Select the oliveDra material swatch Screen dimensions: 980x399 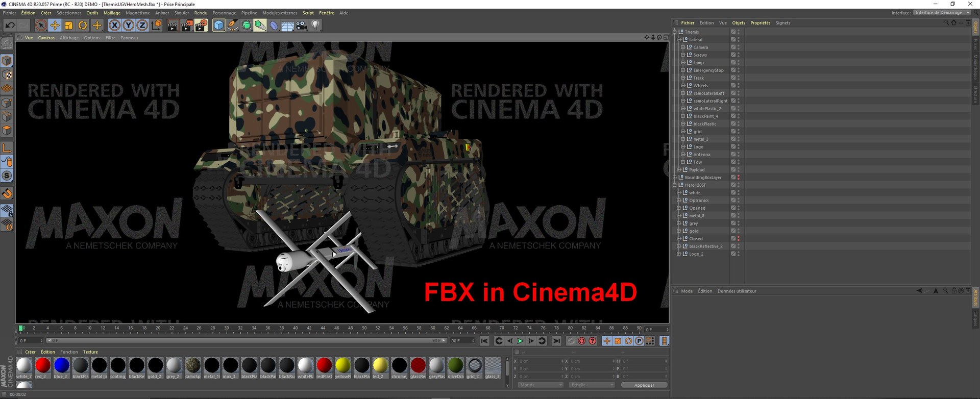click(x=455, y=368)
